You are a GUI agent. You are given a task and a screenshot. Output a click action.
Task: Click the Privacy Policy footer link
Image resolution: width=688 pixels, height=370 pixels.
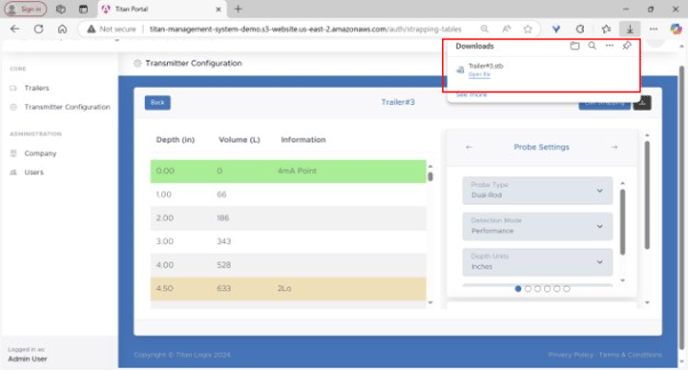click(x=570, y=355)
